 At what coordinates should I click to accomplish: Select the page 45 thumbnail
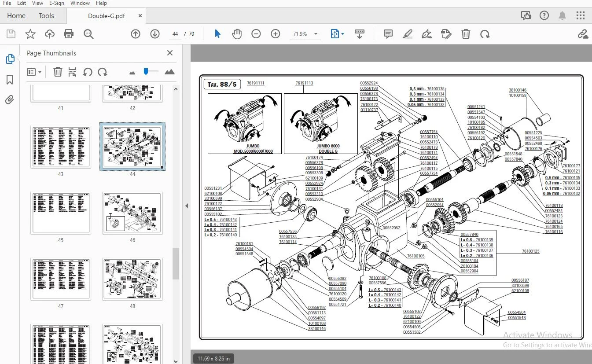point(61,213)
